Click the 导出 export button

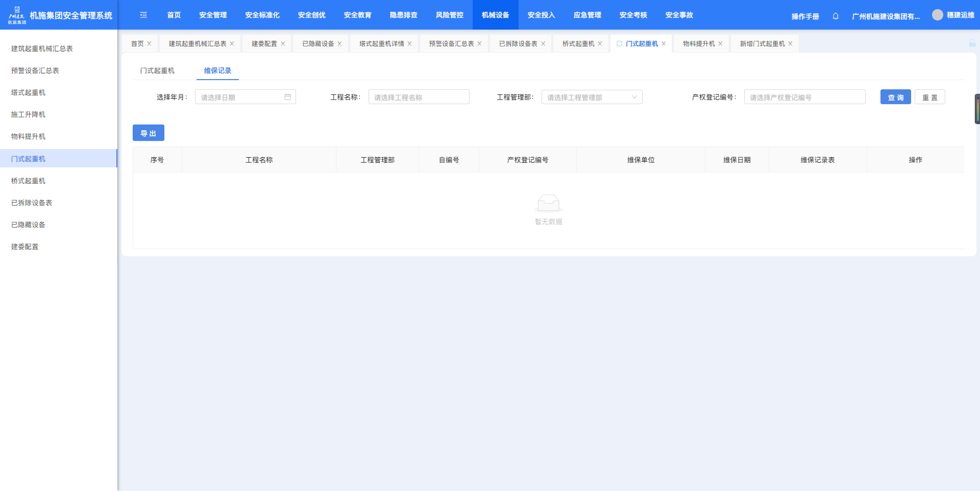point(148,133)
